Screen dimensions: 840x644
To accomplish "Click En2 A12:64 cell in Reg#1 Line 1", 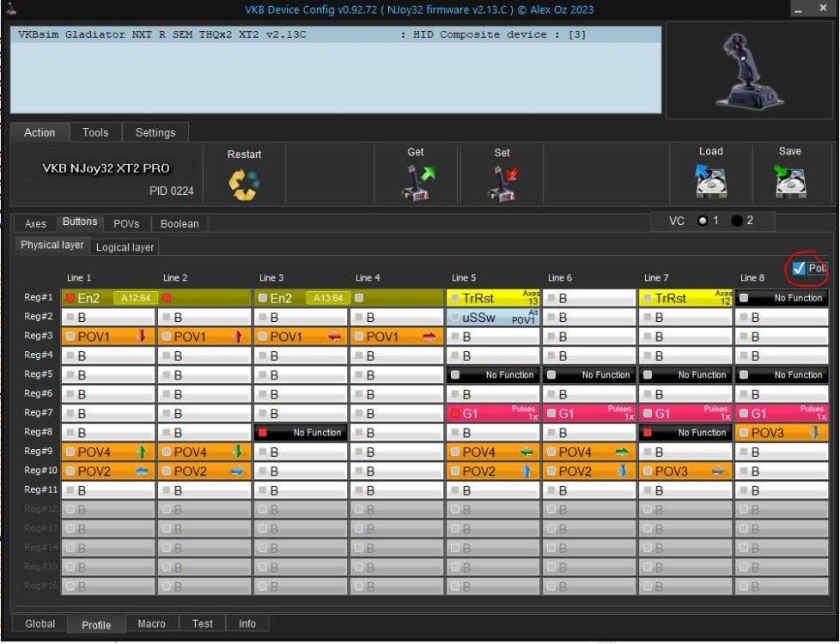I will click(x=108, y=298).
